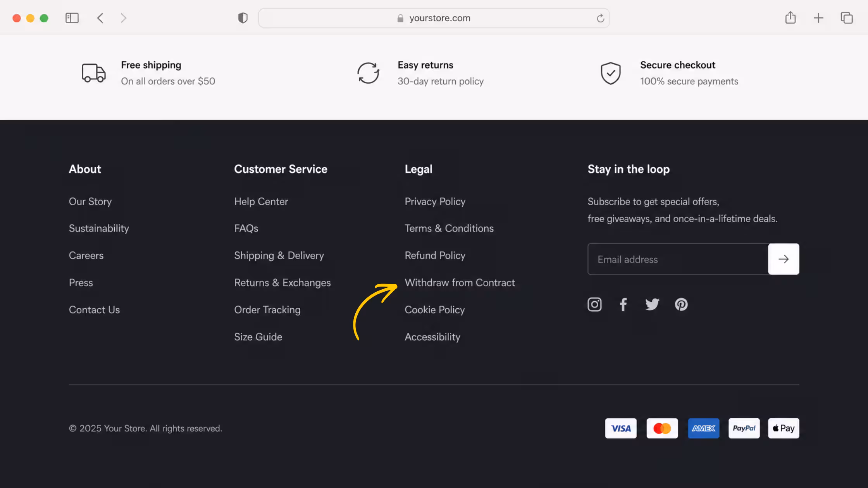Open the Refund Policy link
This screenshot has height=488, width=868.
pos(435,256)
